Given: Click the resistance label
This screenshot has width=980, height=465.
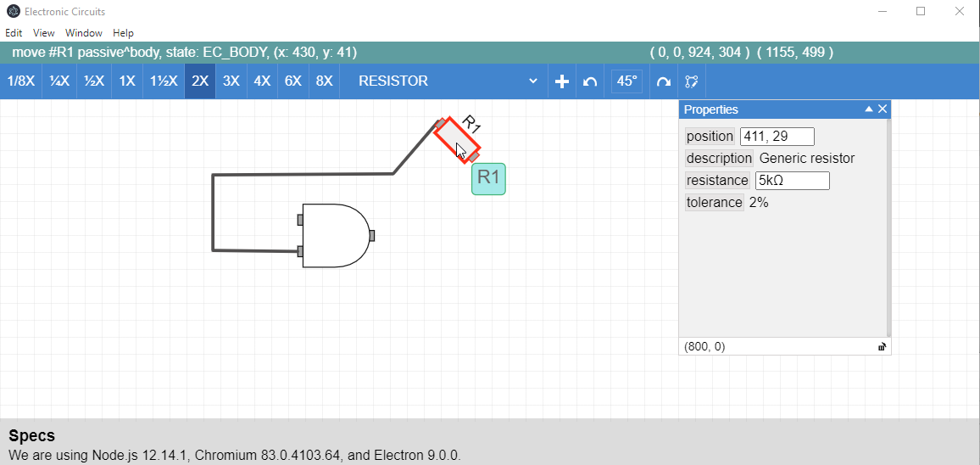Looking at the screenshot, I should pos(717,180).
